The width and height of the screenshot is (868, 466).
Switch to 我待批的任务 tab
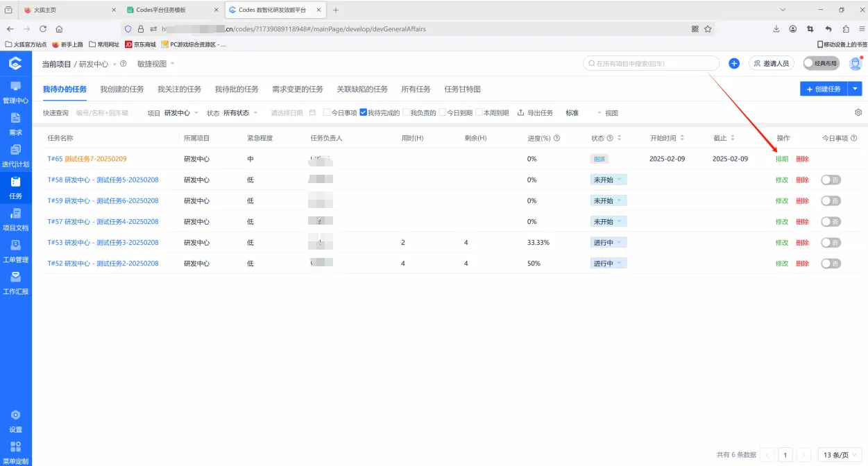point(237,89)
